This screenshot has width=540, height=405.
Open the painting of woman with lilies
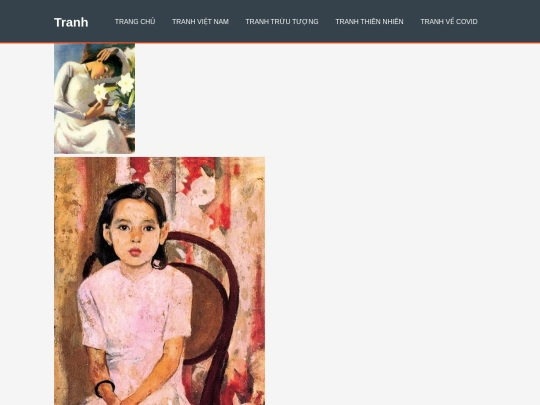point(94,98)
